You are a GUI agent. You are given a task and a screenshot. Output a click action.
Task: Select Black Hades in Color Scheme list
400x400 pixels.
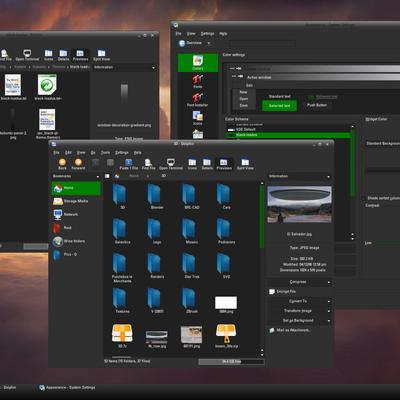pyautogui.click(x=289, y=135)
